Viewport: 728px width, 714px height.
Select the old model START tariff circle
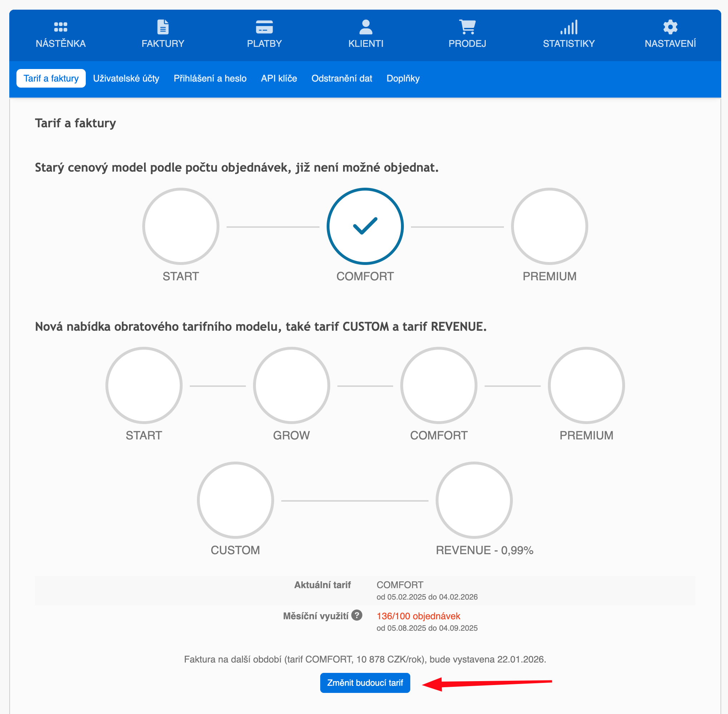coord(181,226)
